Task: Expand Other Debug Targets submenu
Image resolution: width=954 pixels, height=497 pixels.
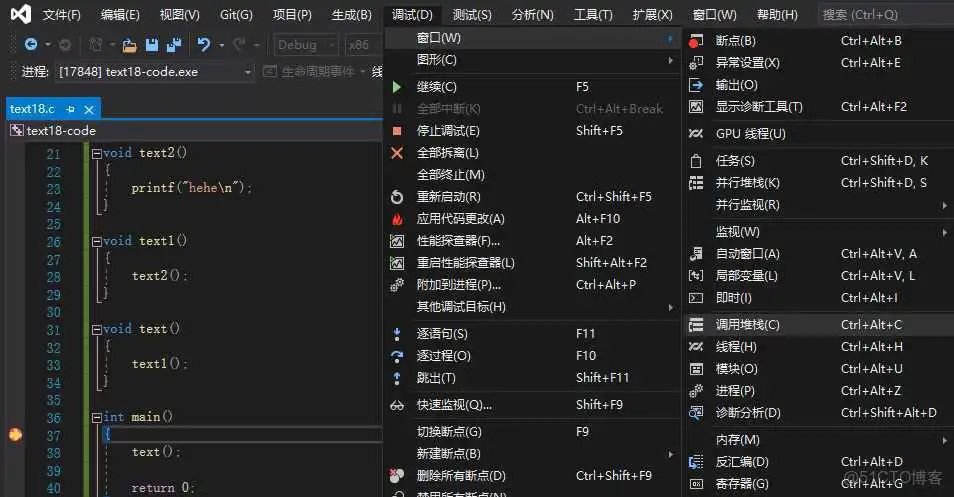Action: (533, 307)
